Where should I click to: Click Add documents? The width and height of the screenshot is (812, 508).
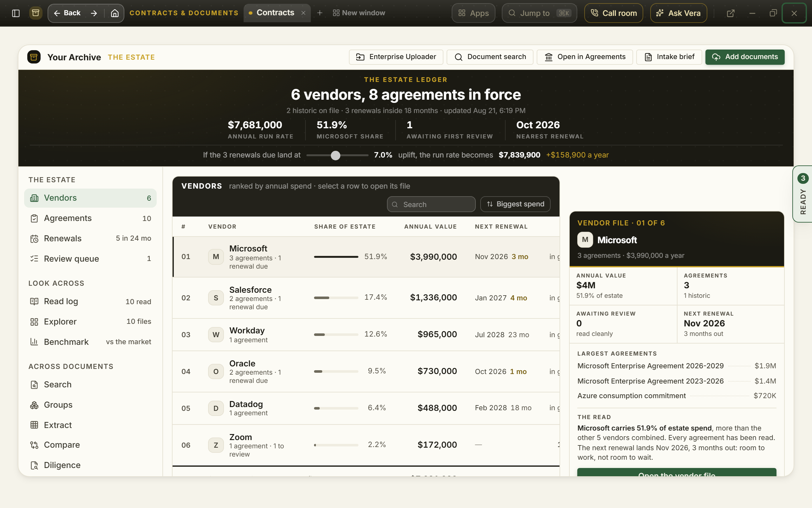pyautogui.click(x=745, y=57)
